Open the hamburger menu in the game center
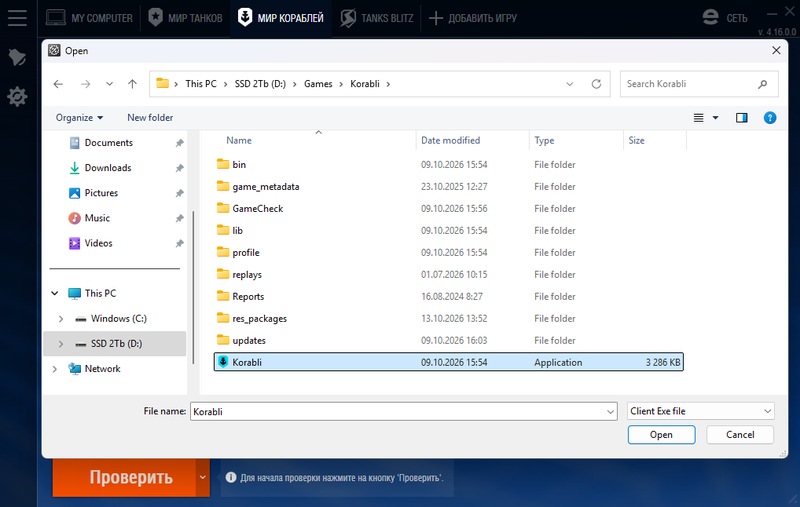Screen dimensions: 800x507 [17, 18]
